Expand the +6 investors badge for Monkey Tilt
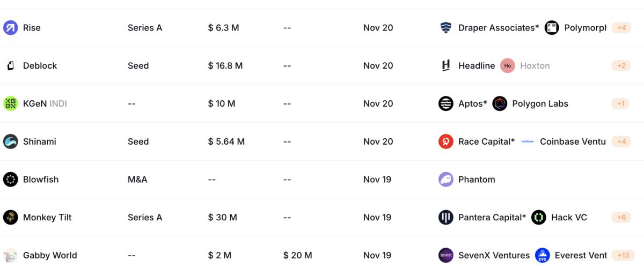 point(621,218)
